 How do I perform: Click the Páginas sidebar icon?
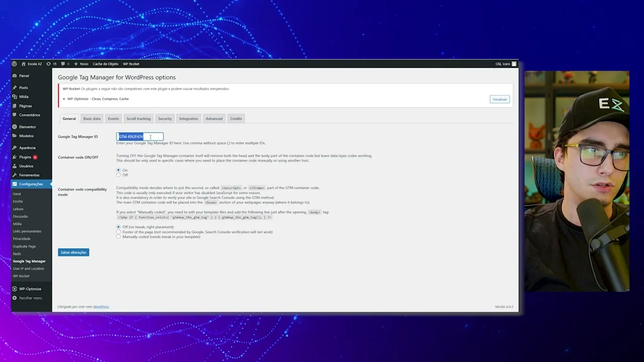point(15,106)
